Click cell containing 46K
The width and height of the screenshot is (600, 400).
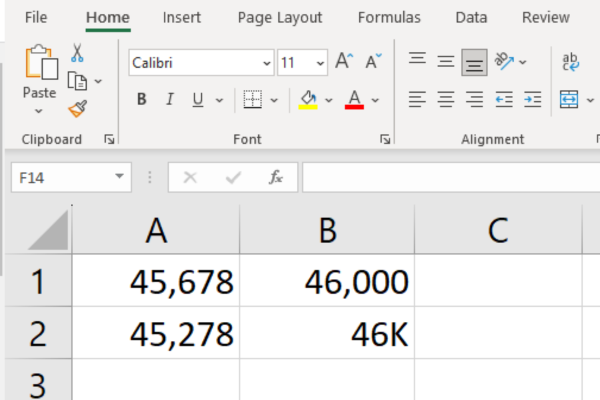pos(327,333)
